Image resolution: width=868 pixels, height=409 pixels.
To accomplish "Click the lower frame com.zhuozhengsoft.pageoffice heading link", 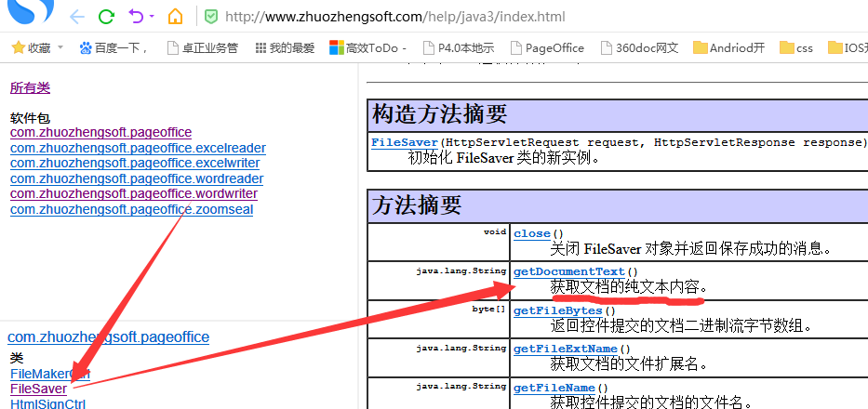I will 109,337.
